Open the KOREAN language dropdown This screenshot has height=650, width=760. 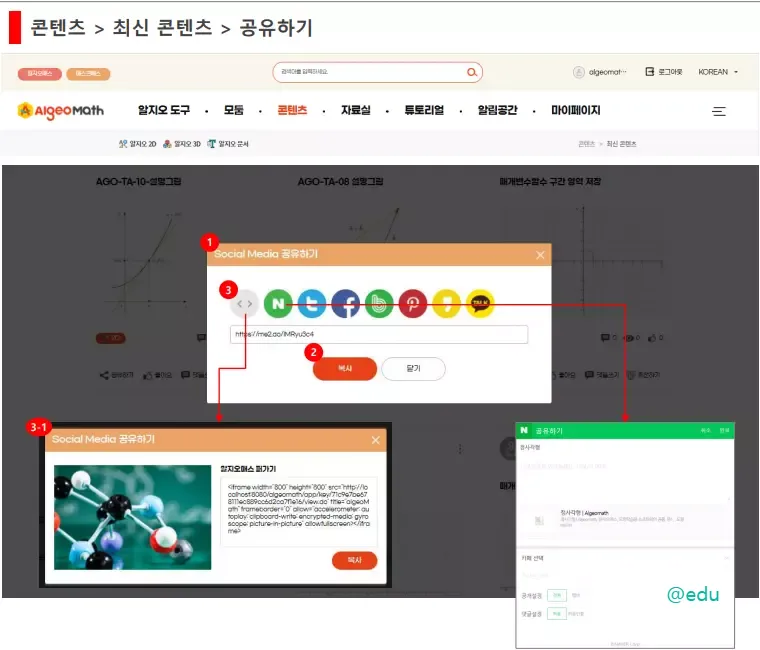pos(718,72)
